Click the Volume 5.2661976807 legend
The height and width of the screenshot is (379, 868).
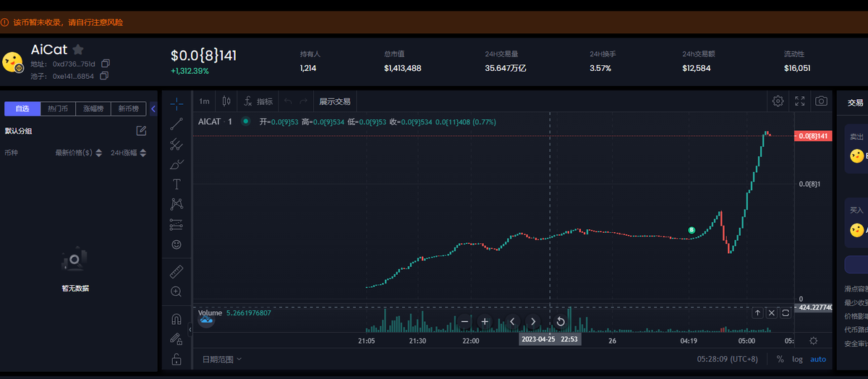click(x=234, y=313)
